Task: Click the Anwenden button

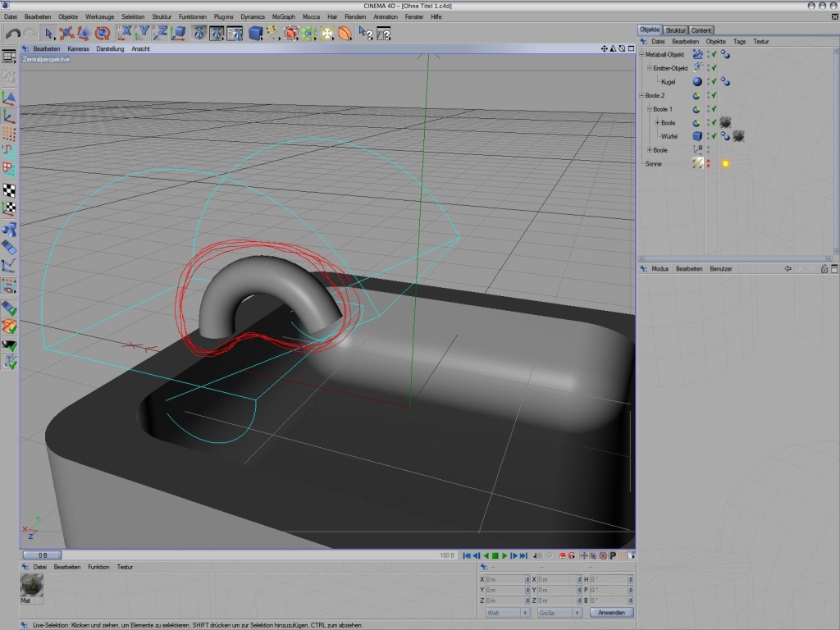Action: point(611,613)
